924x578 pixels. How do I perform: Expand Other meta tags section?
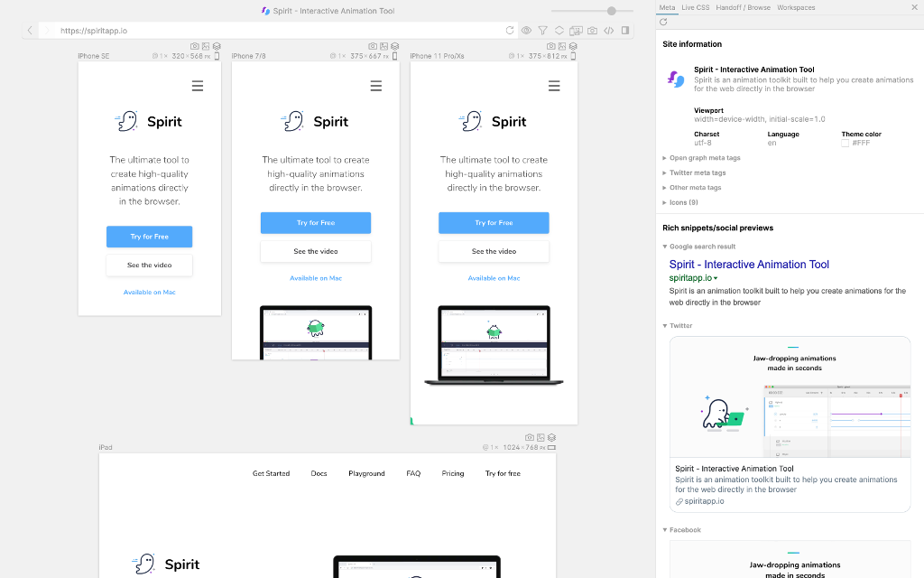pos(692,188)
